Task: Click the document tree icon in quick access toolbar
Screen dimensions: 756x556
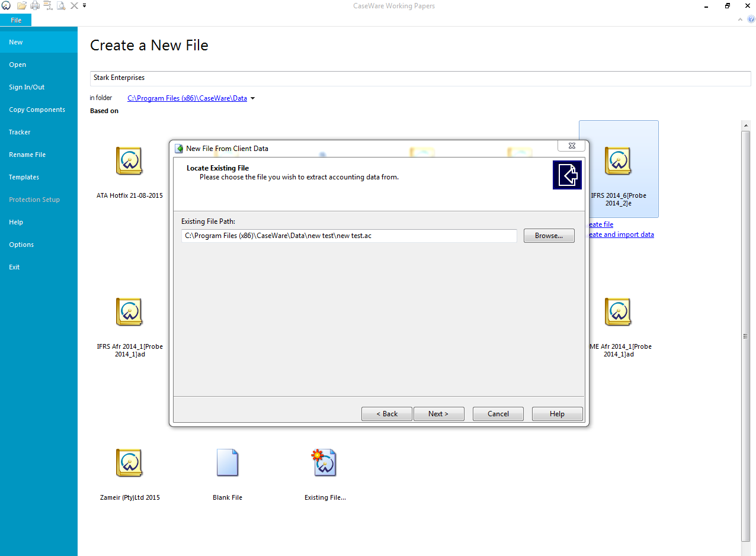Action: click(48, 6)
